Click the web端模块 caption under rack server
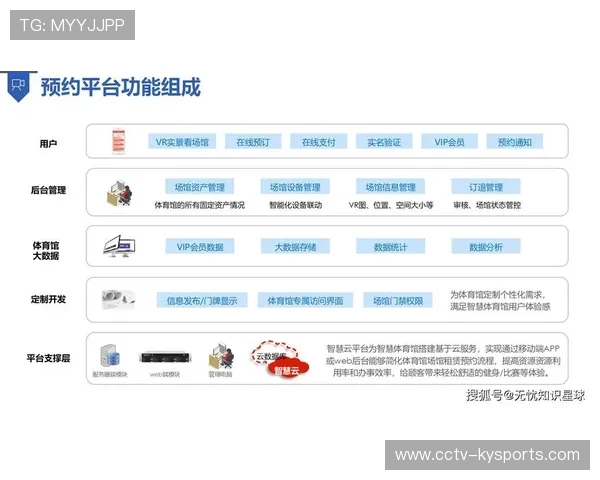 (165, 374)
